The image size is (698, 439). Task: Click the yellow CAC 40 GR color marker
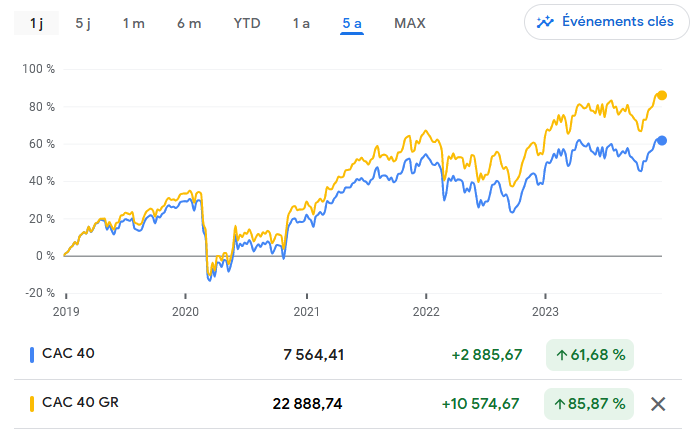pyautogui.click(x=33, y=404)
